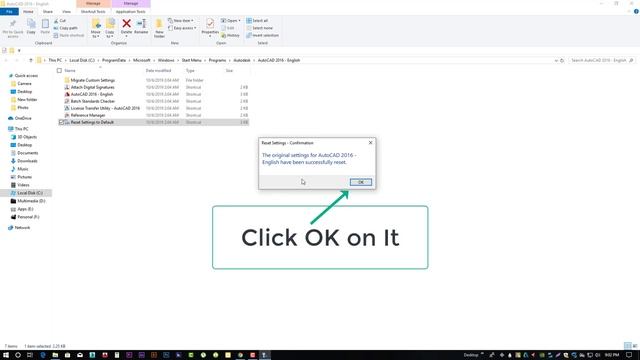Click Autodesk in the address path
The height and width of the screenshot is (360, 640).
click(x=242, y=60)
